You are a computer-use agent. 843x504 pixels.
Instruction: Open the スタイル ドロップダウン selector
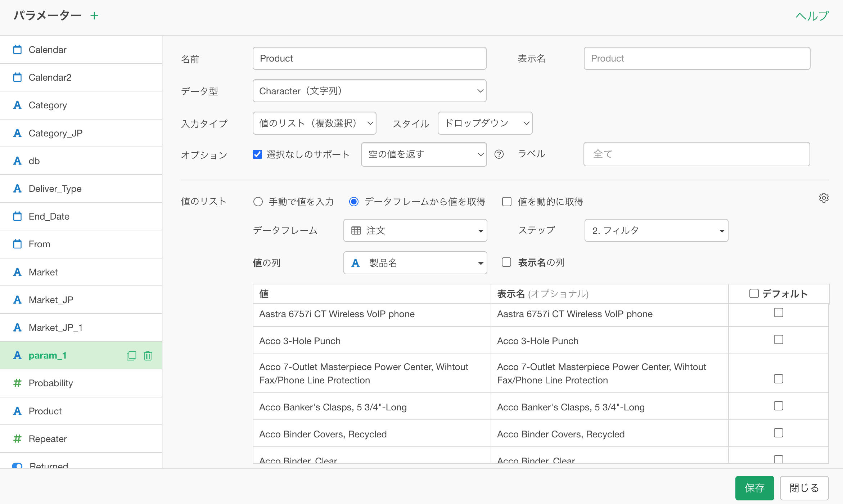485,123
